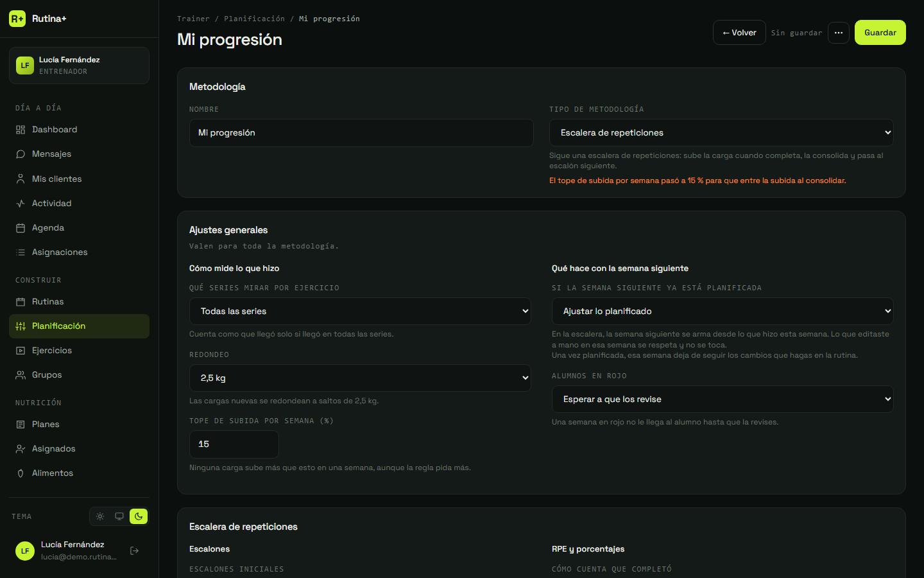Open the Alimentos sidebar entry label
This screenshot has height=578, width=924.
(53, 473)
